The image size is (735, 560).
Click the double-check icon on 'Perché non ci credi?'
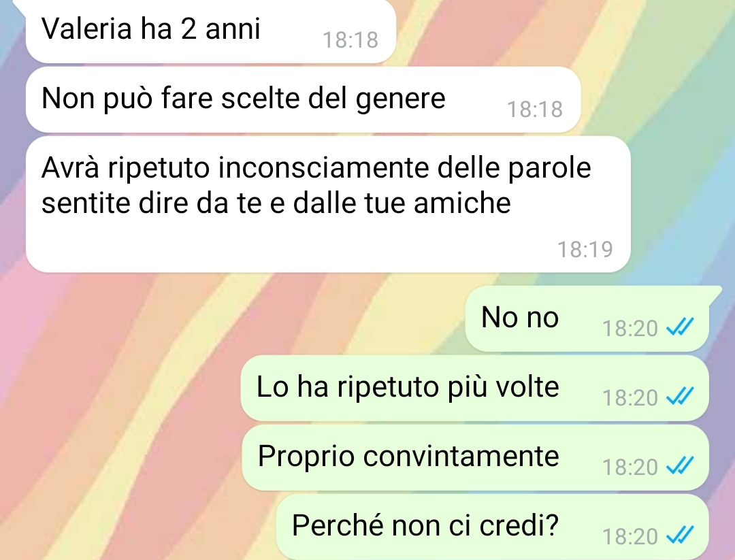click(x=680, y=535)
